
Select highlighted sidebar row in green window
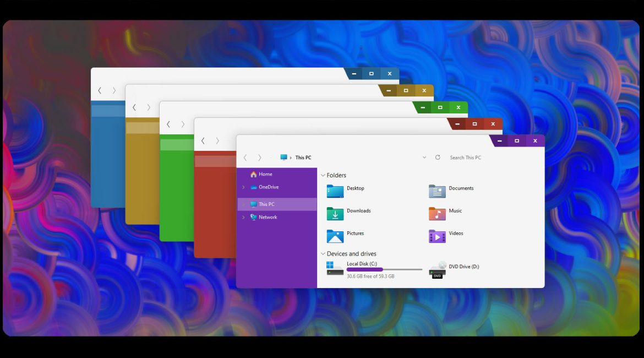[177, 145]
